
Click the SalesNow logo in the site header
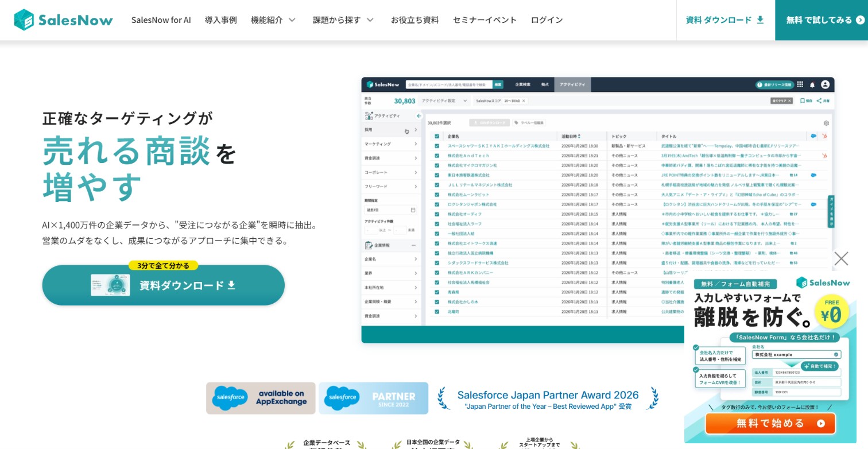tap(63, 20)
